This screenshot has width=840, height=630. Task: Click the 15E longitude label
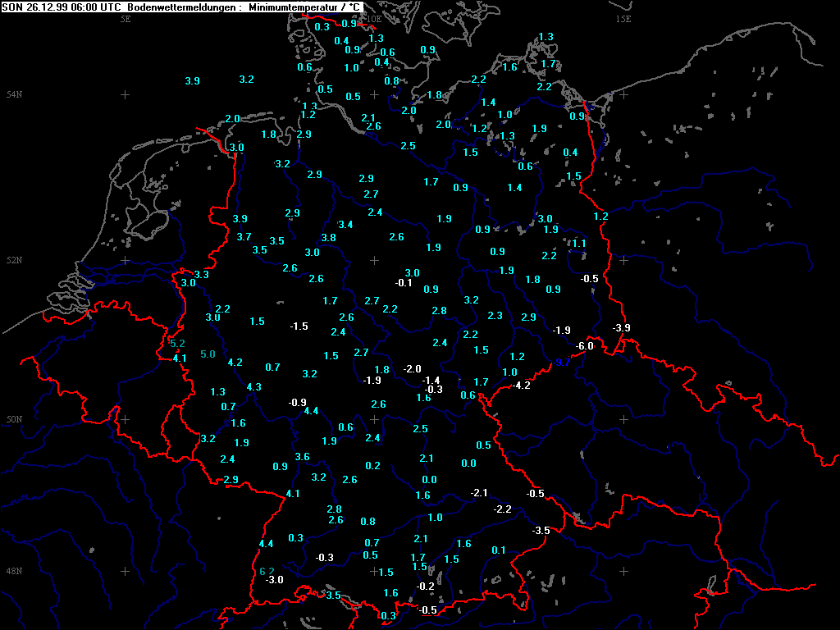click(623, 19)
